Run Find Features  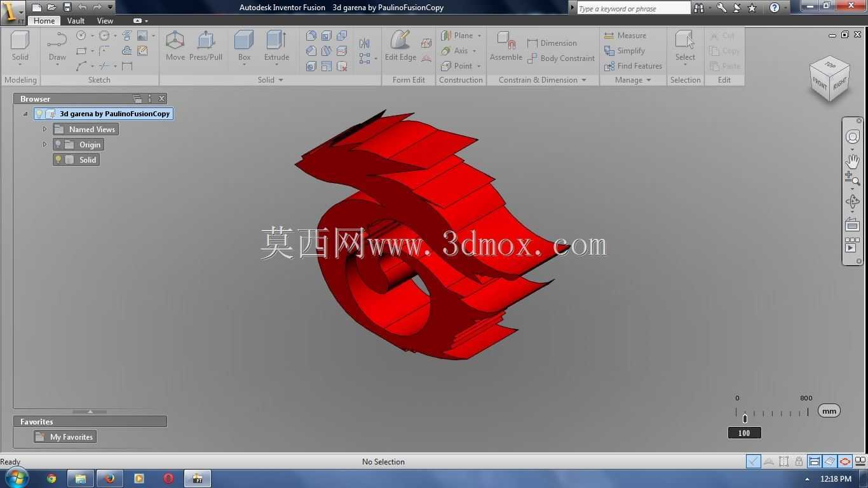pos(633,66)
